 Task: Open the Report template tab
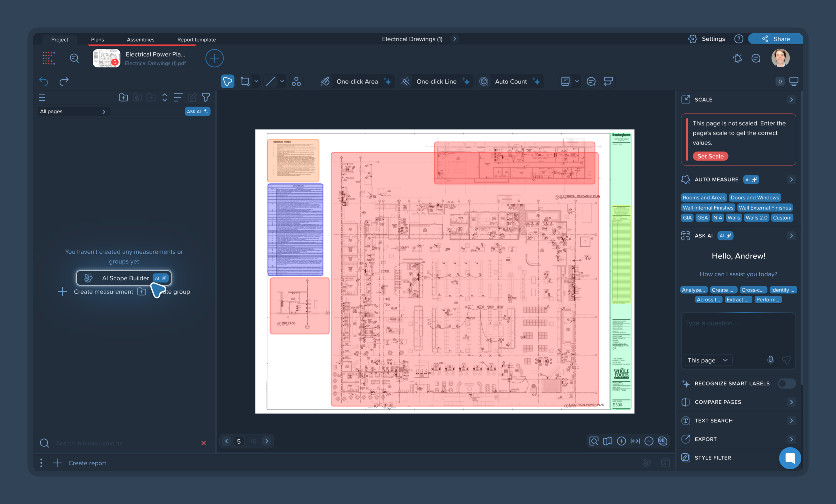pyautogui.click(x=196, y=40)
